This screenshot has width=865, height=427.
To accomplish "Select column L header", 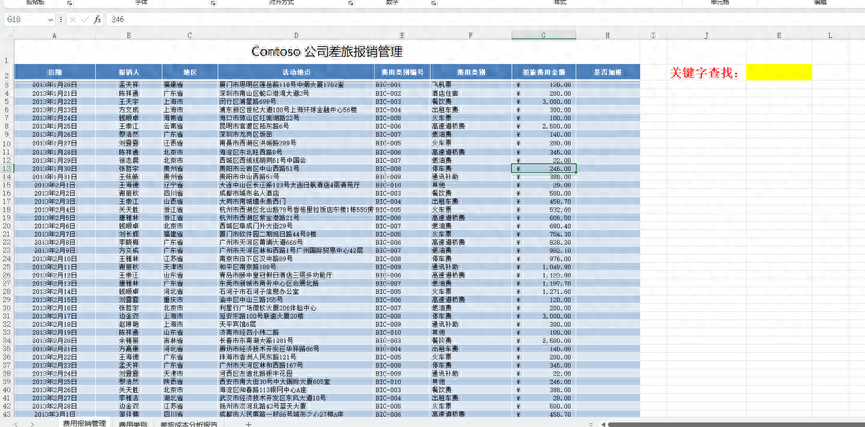I will (x=830, y=35).
